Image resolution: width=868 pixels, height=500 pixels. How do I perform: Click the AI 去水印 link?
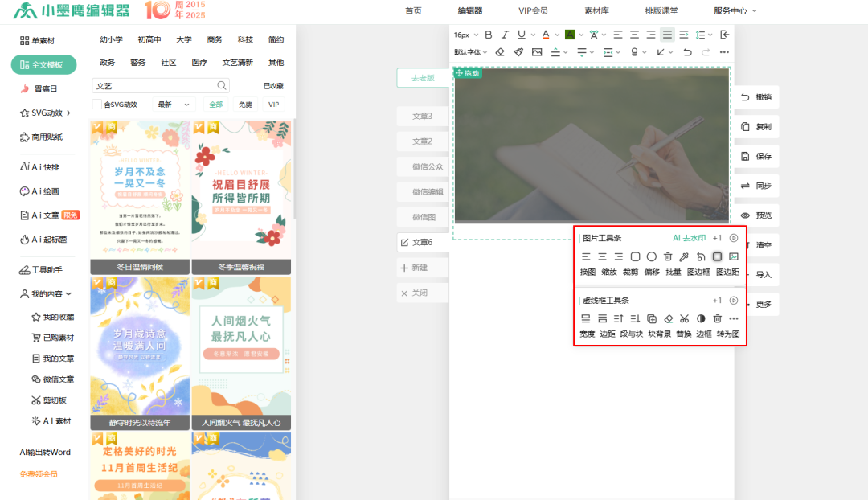[688, 238]
